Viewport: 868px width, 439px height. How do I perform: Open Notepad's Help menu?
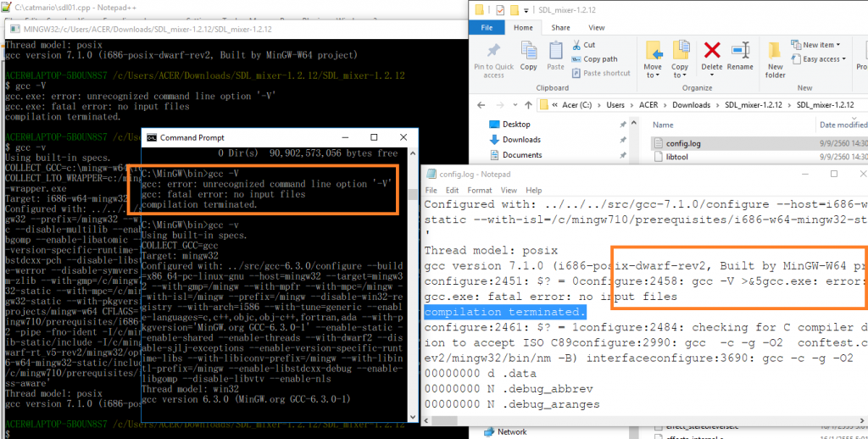pos(534,191)
